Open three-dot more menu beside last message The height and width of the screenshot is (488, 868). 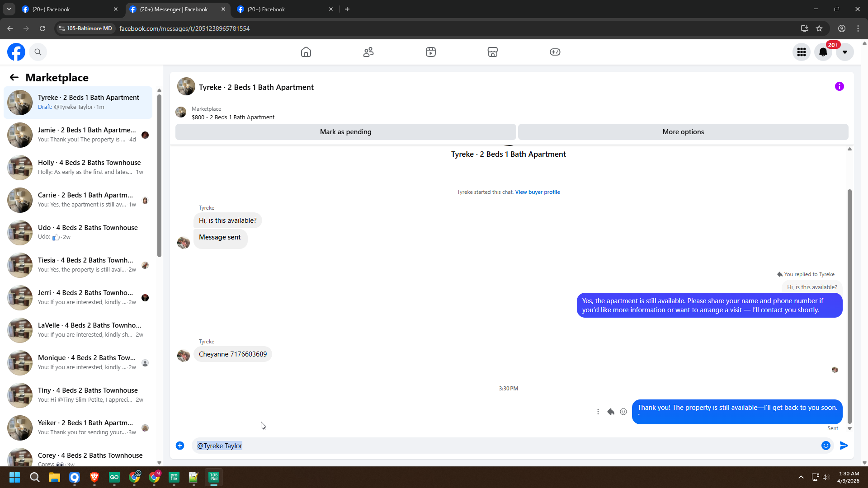point(598,412)
